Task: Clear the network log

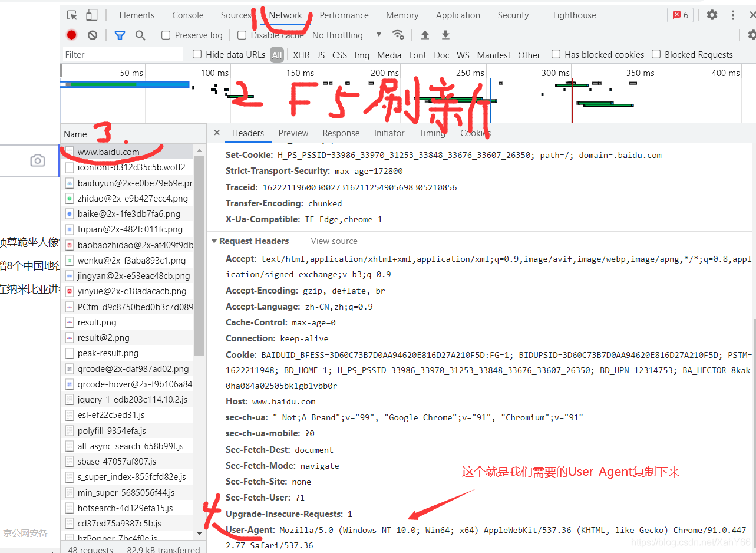Action: 93,35
